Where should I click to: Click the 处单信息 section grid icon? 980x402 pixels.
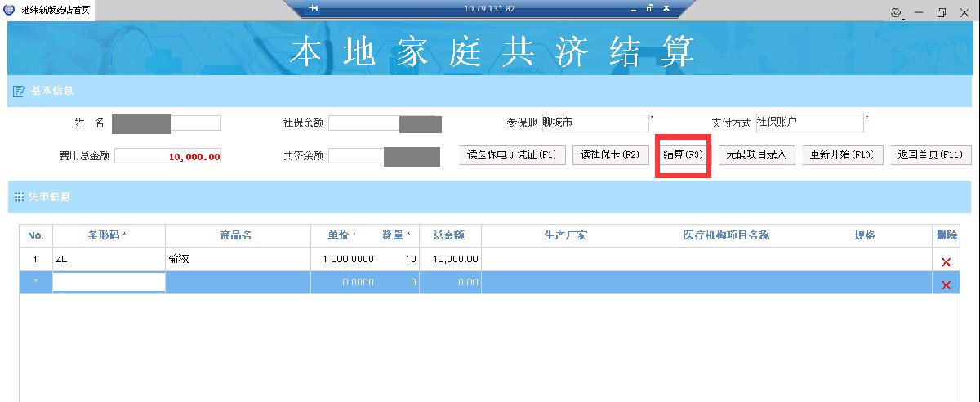19,197
